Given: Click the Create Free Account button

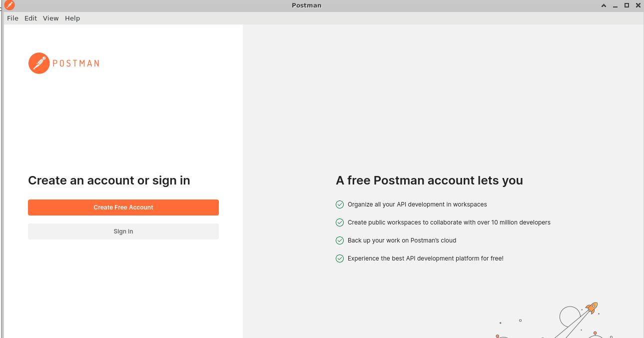Looking at the screenshot, I should pyautogui.click(x=123, y=207).
